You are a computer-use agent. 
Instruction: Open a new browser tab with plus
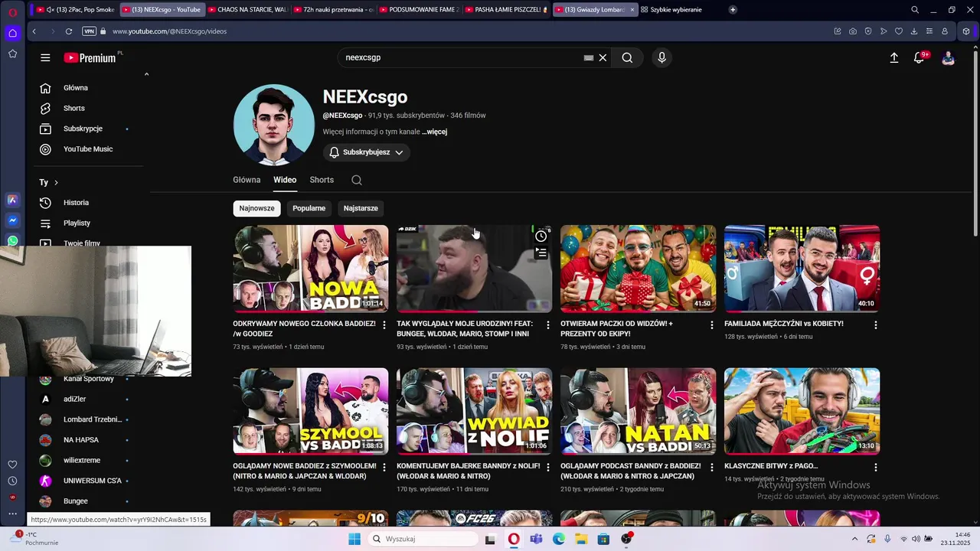coord(733,10)
